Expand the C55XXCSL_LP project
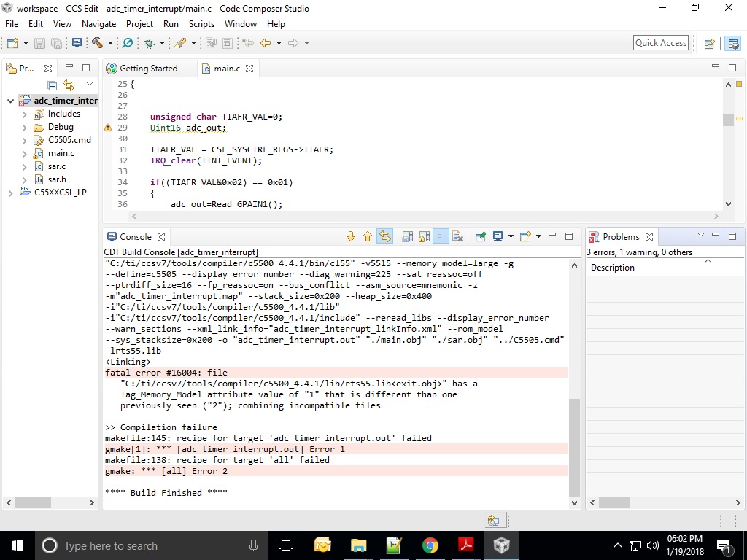This screenshot has height=560, width=747. point(10,192)
